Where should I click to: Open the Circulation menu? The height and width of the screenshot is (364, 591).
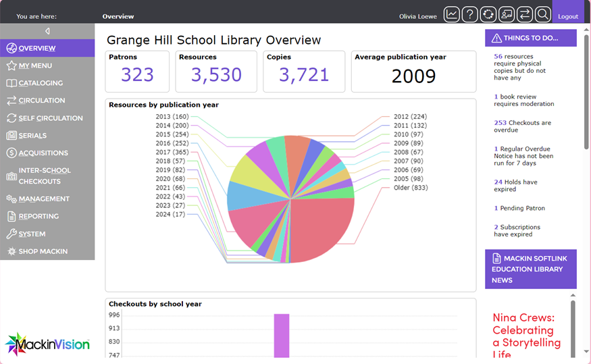coord(47,100)
